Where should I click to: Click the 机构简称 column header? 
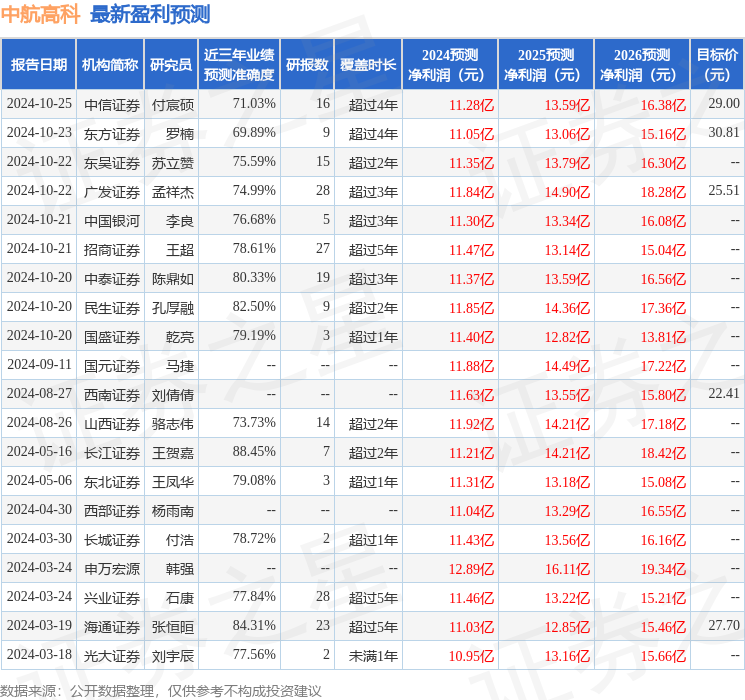click(x=110, y=65)
